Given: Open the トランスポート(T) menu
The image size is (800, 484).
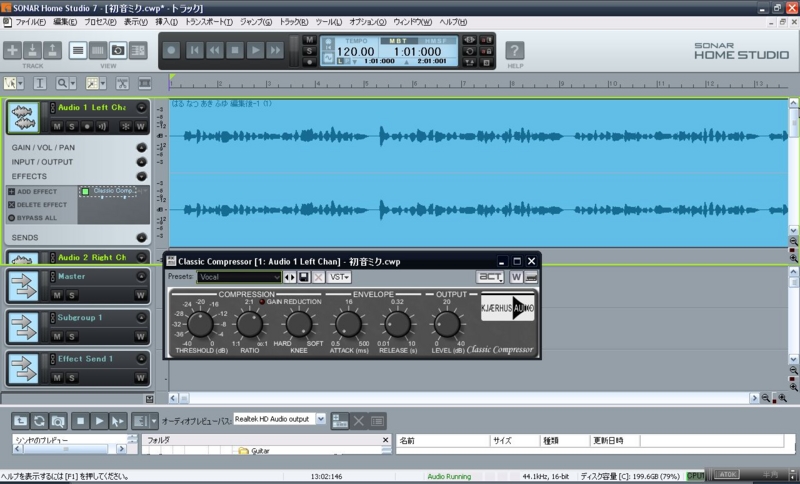Looking at the screenshot, I should tap(209, 22).
